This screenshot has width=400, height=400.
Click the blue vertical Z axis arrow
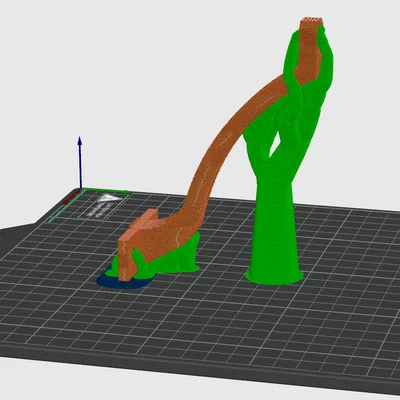point(80,162)
